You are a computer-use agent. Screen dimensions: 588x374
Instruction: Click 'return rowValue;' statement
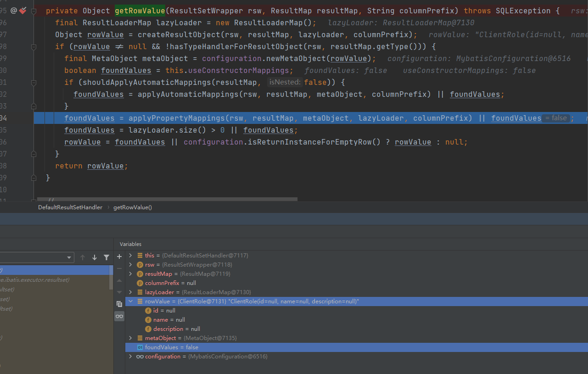91,166
